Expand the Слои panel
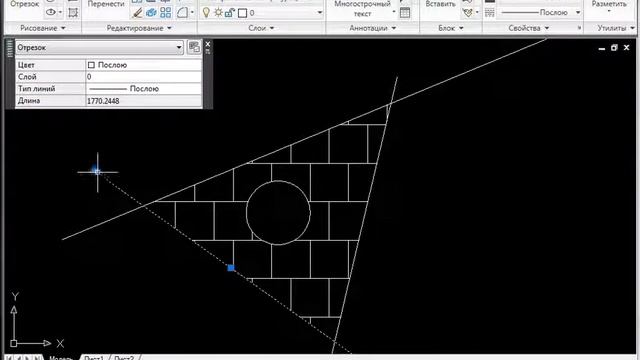Screen dimensions: 640x360 coord(261,28)
